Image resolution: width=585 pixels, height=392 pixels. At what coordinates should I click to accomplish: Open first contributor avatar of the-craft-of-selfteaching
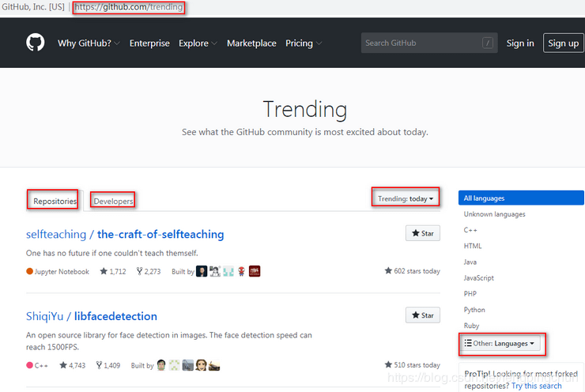coord(202,271)
